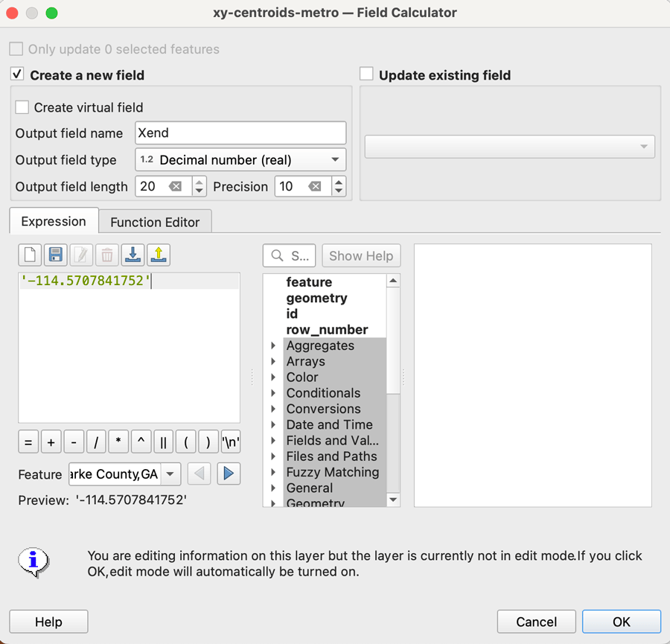
Task: Insert the multiplication * operator
Action: pyautogui.click(x=118, y=442)
